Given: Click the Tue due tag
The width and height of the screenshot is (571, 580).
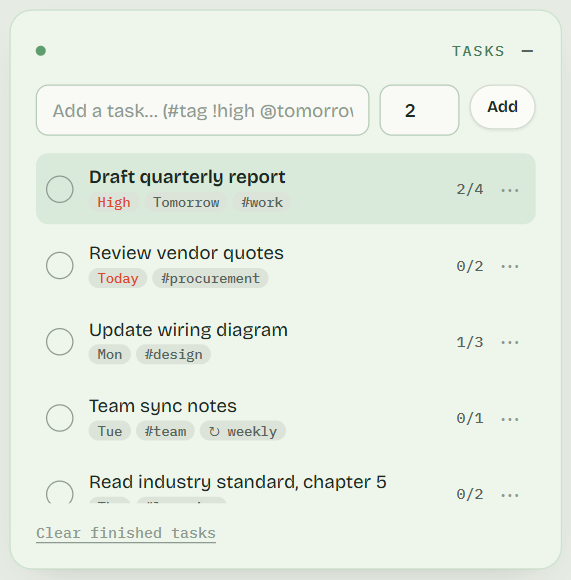Looking at the screenshot, I should click(109, 431).
